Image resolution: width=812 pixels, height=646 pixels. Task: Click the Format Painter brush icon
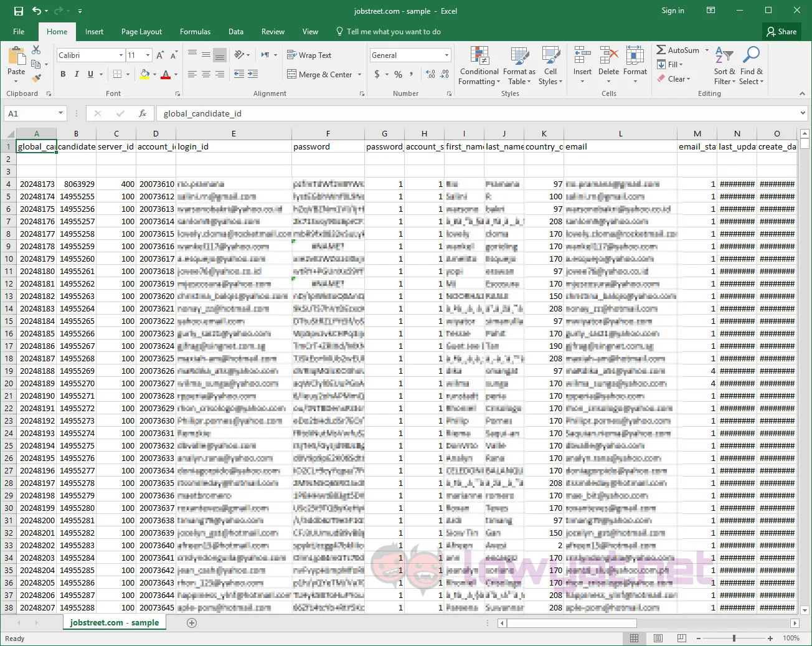(x=37, y=78)
